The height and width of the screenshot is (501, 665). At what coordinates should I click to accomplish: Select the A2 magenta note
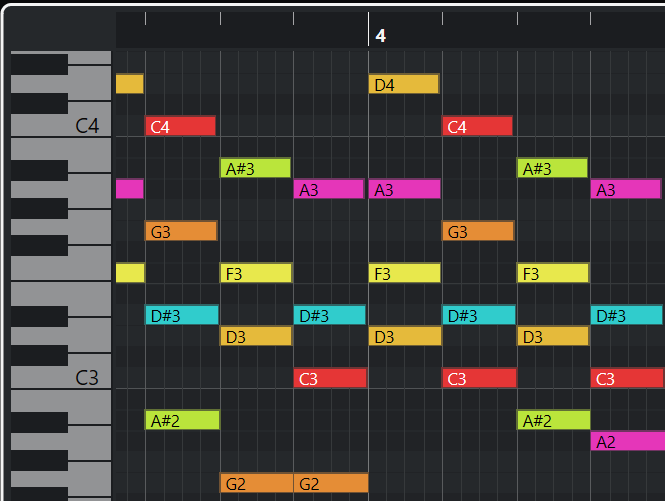[627, 441]
